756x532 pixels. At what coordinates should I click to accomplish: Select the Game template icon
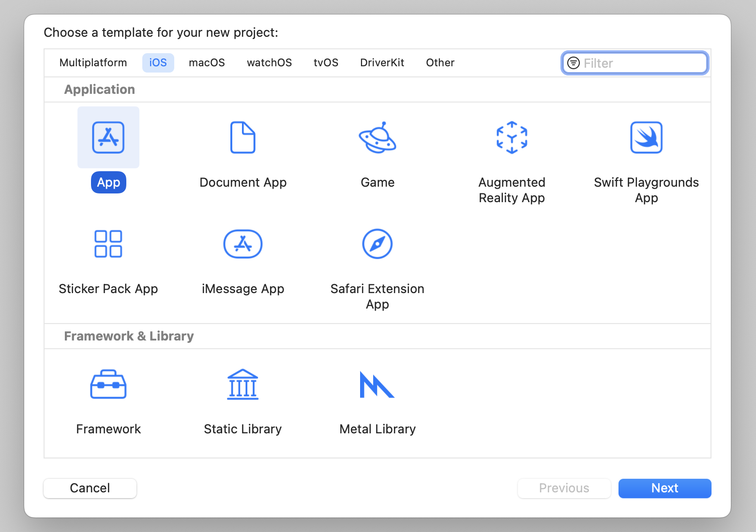tap(378, 137)
